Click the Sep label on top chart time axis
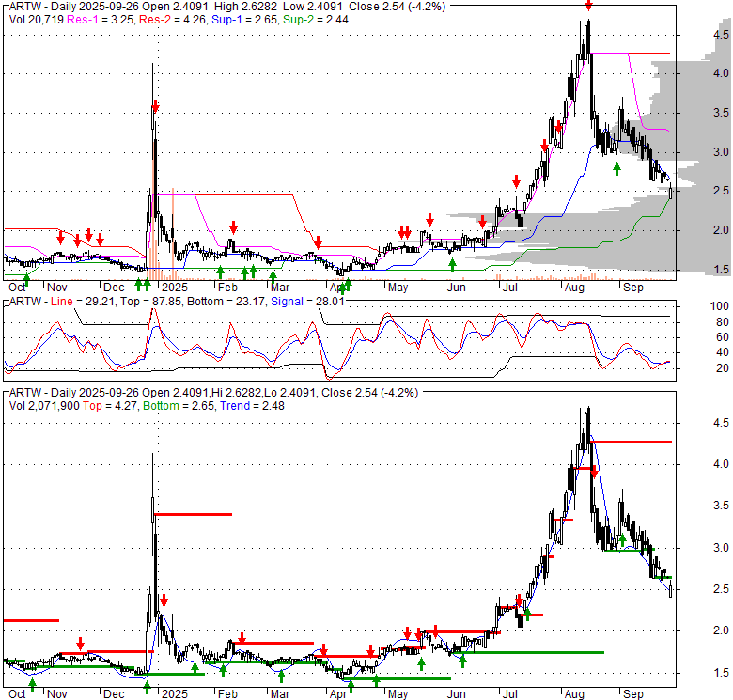The width and height of the screenshot is (733, 700). point(633,288)
